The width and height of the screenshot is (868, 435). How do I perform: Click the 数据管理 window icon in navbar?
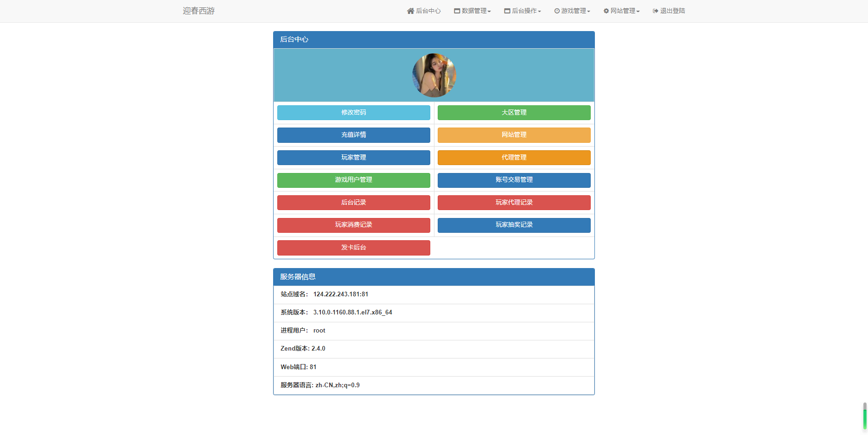pyautogui.click(x=457, y=11)
